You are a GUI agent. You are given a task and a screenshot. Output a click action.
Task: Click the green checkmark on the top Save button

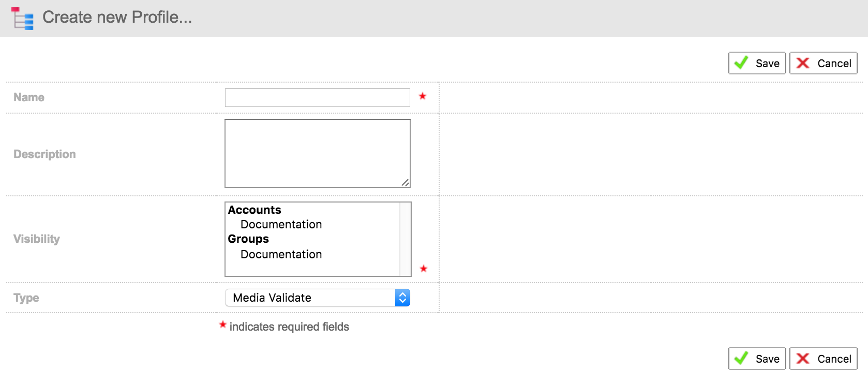(742, 63)
